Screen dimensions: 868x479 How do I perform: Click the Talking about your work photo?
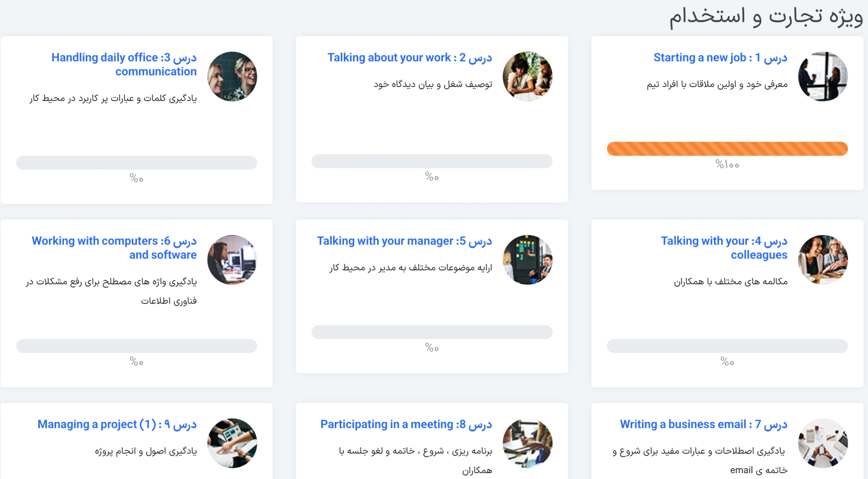point(527,76)
